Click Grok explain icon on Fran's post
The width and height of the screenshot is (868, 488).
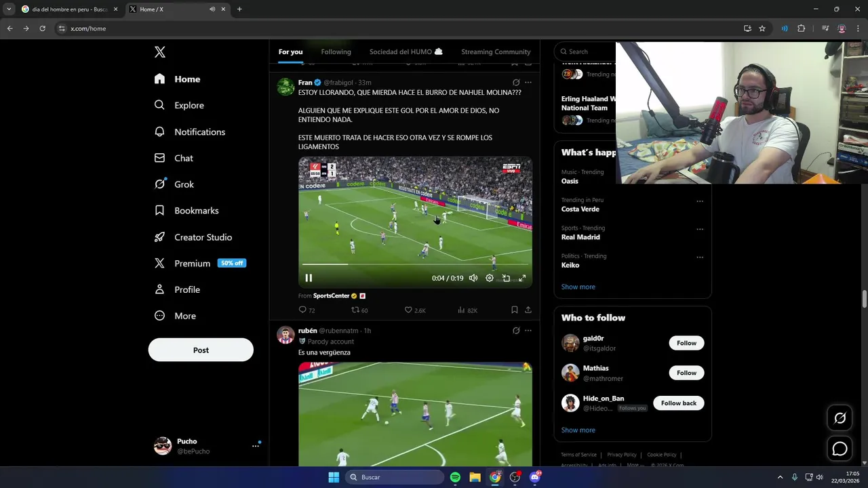(x=515, y=83)
